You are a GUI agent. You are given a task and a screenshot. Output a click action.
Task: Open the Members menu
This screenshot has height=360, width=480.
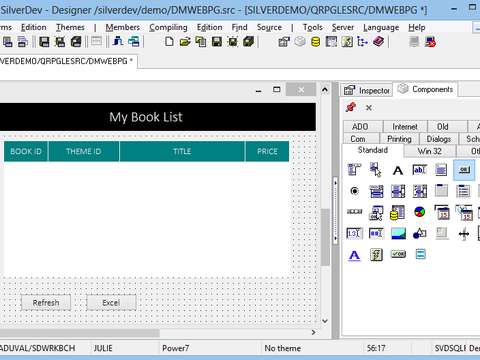[x=123, y=27]
